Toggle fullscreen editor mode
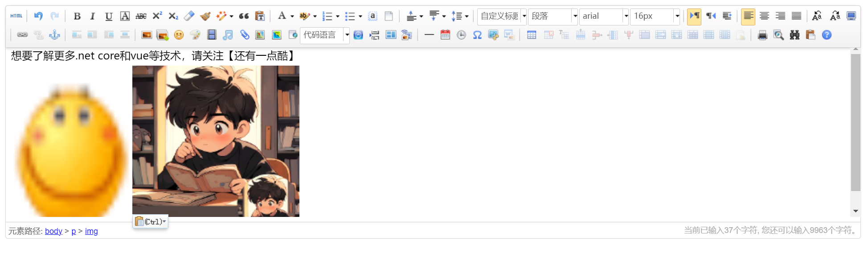 coord(851,16)
